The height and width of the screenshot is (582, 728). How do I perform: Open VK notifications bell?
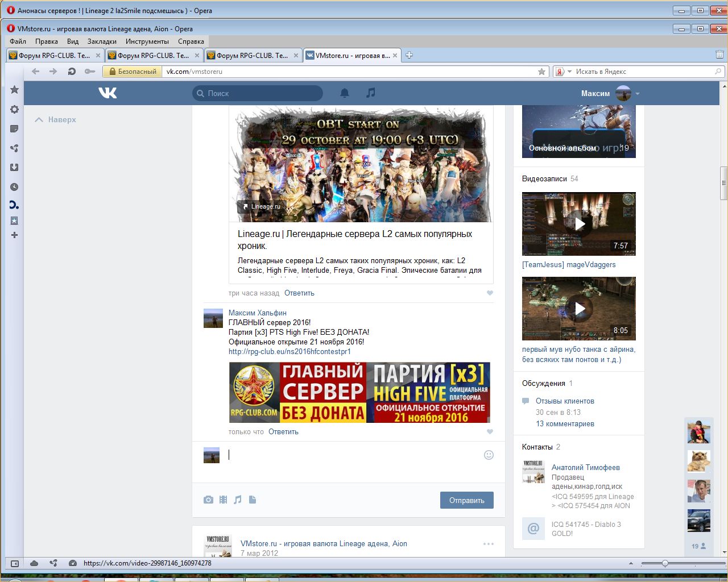click(345, 93)
